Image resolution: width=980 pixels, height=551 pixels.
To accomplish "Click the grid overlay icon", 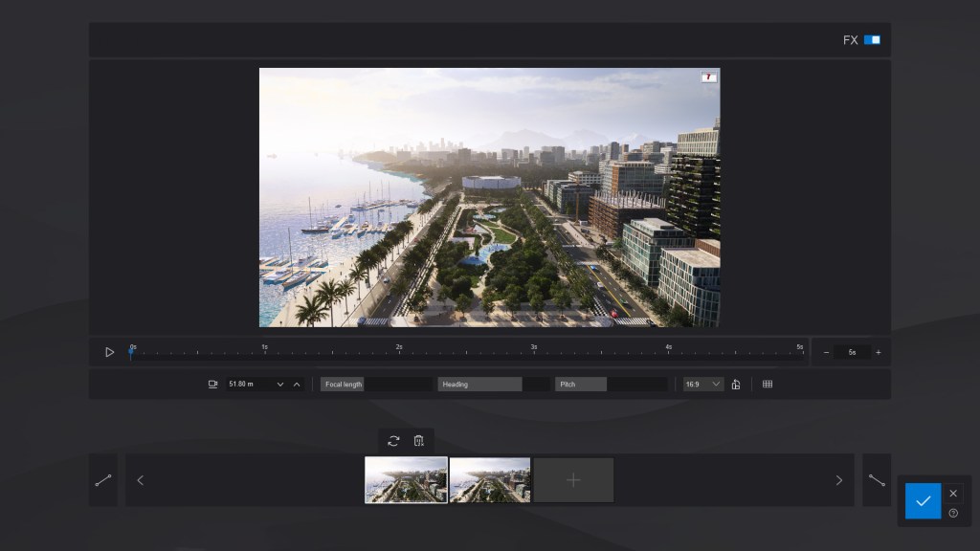I will pos(768,384).
